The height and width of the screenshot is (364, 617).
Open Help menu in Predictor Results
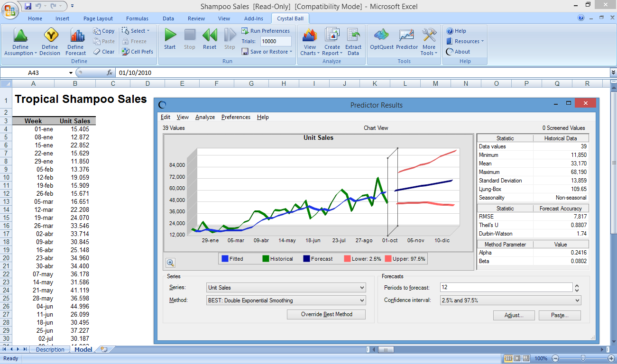click(x=263, y=117)
